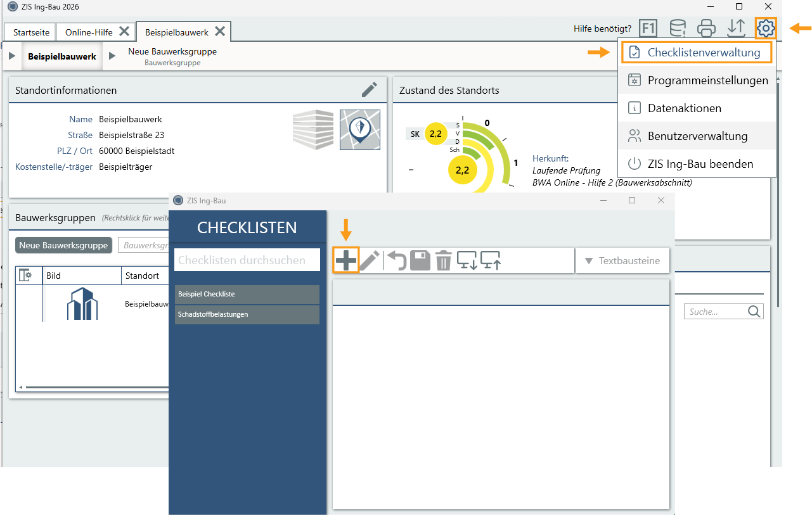Click the printer icon
Image resolution: width=812 pixels, height=515 pixels.
(706, 28)
